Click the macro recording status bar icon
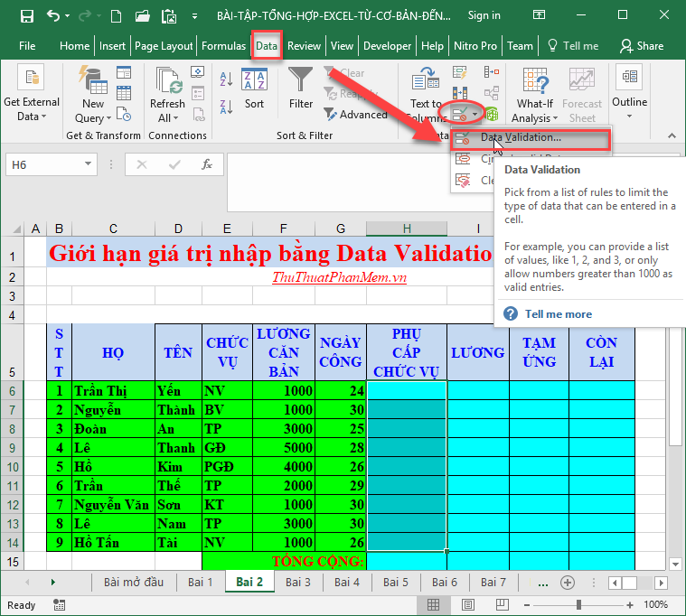Viewport: 686px width, 616px height. coord(59,605)
